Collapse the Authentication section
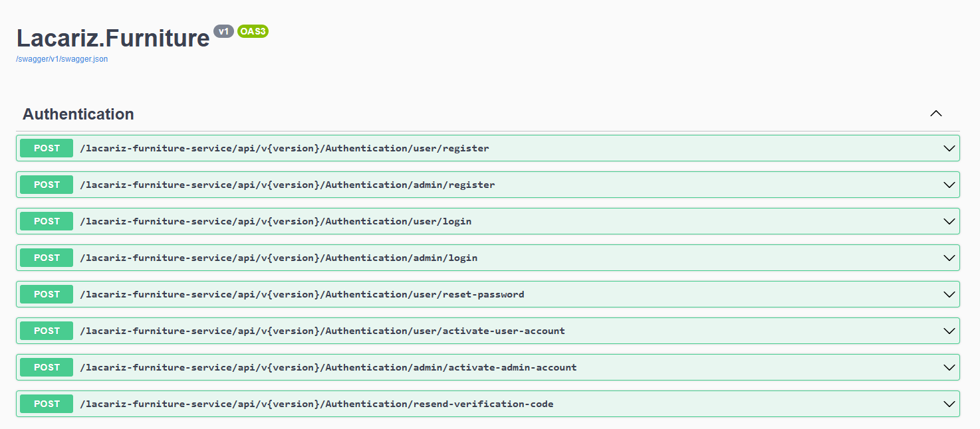This screenshot has height=429, width=980. [935, 114]
